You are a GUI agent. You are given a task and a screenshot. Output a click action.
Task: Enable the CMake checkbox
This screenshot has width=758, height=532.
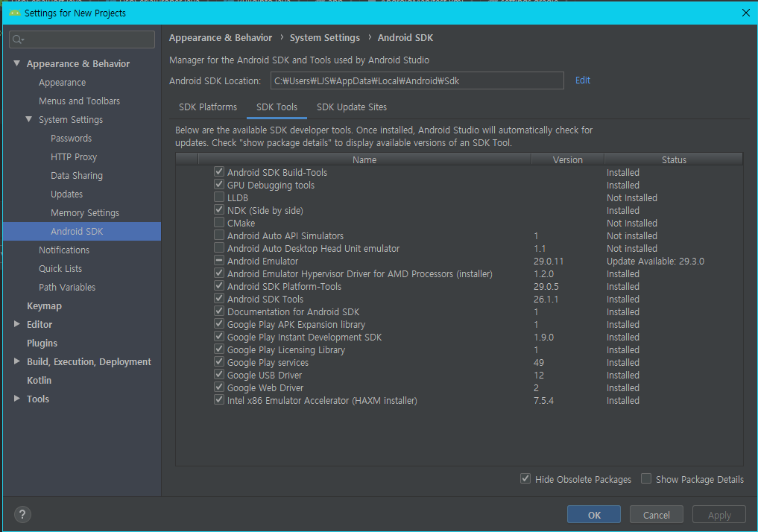click(x=219, y=222)
